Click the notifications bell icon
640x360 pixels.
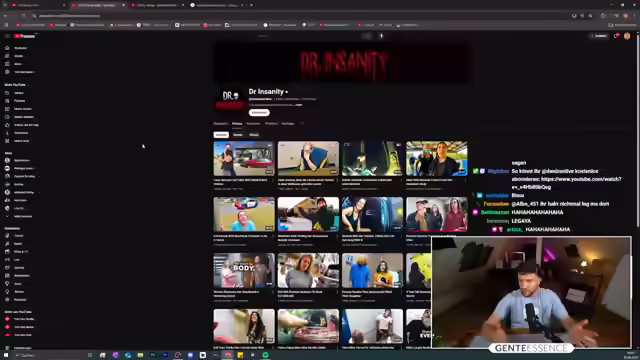(x=616, y=36)
